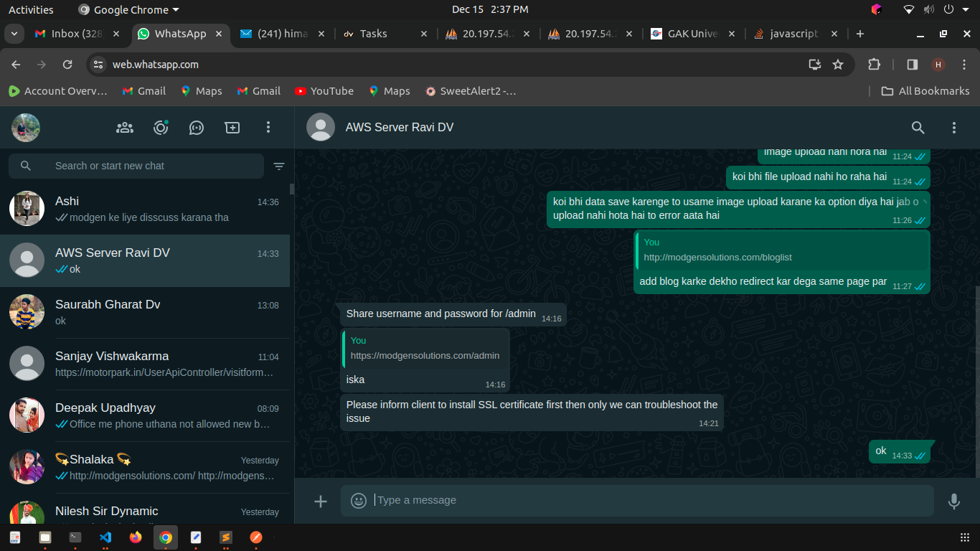Open Saurabh Gharat Dv chat
980x551 pixels.
[145, 313]
